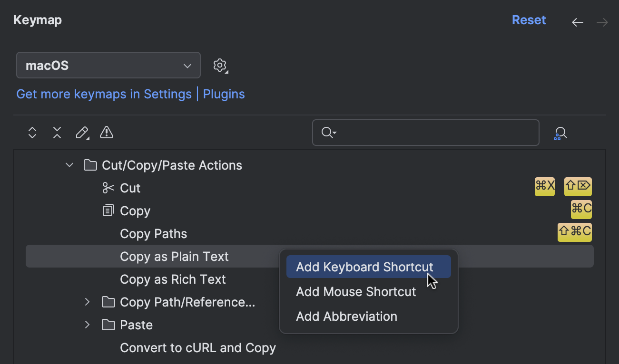Expand the Copy Path/Reference folder
Image resolution: width=619 pixels, height=364 pixels.
[87, 302]
